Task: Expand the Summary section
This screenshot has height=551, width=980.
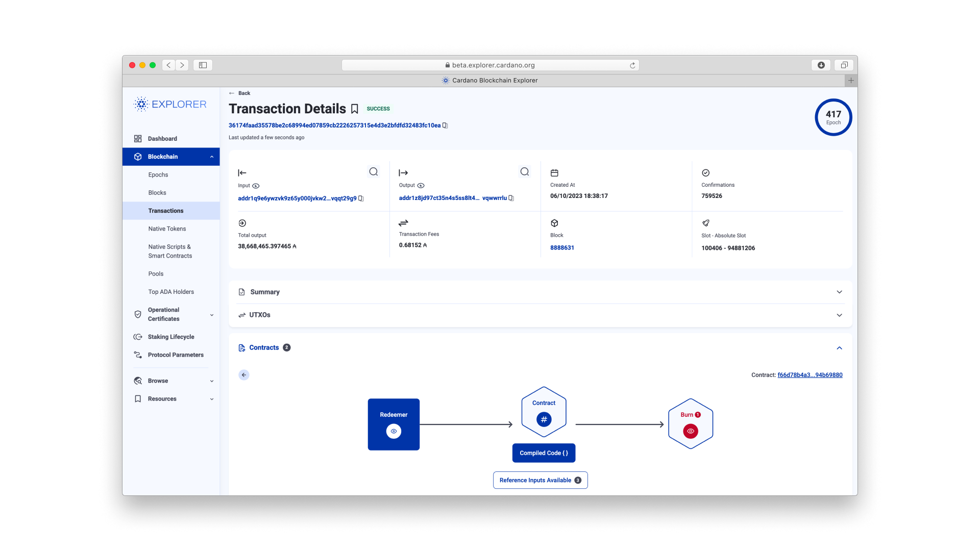Action: point(839,292)
